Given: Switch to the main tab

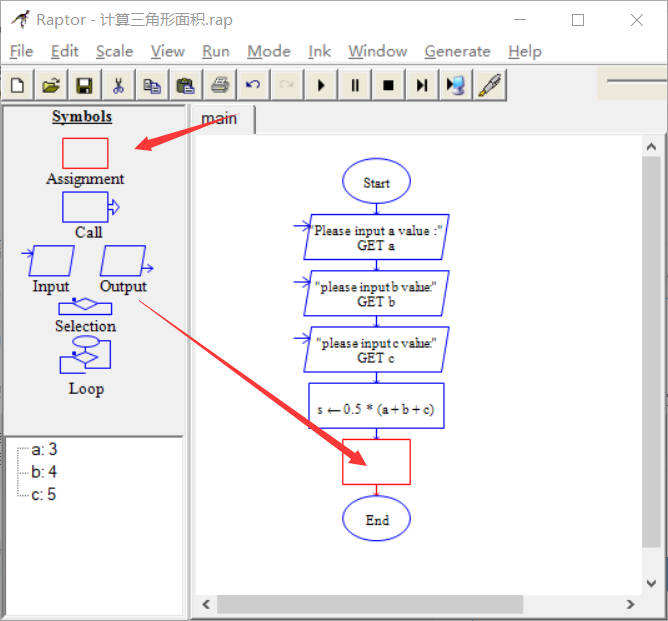Looking at the screenshot, I should click(x=223, y=119).
